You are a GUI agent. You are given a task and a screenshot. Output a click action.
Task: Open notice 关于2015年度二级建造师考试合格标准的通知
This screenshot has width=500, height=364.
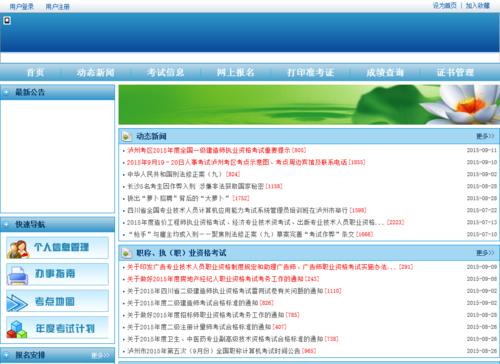click(x=192, y=303)
